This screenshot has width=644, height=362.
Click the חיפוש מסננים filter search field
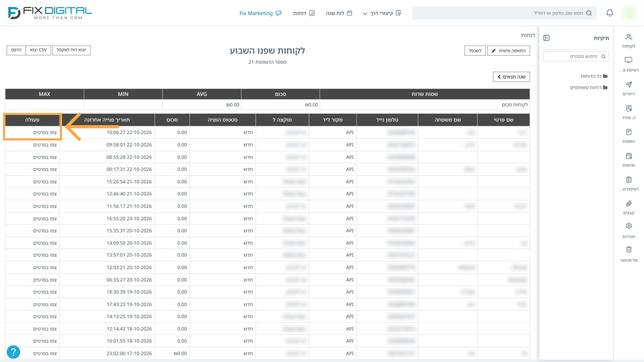click(x=576, y=56)
